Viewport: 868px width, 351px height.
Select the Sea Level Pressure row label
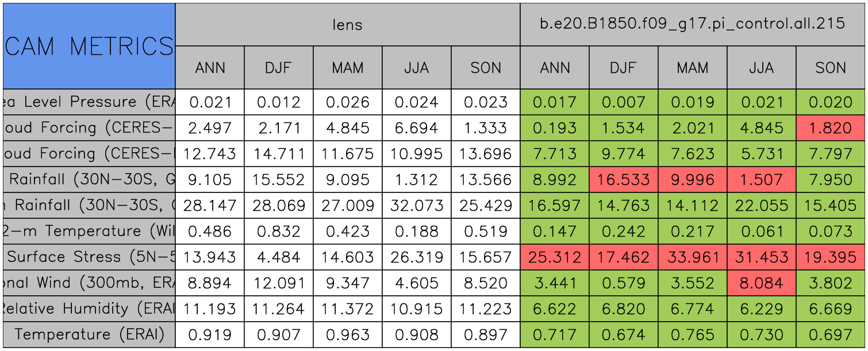89,102
